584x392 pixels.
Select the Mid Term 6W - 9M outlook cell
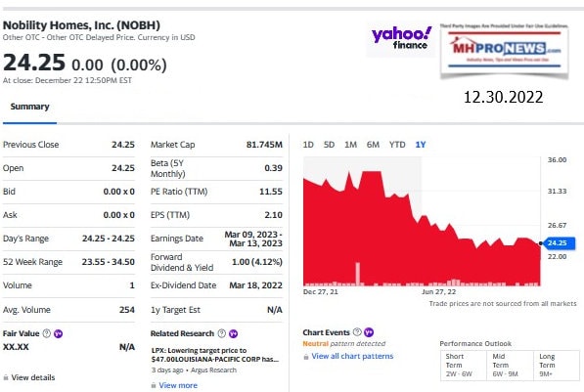[510, 366]
